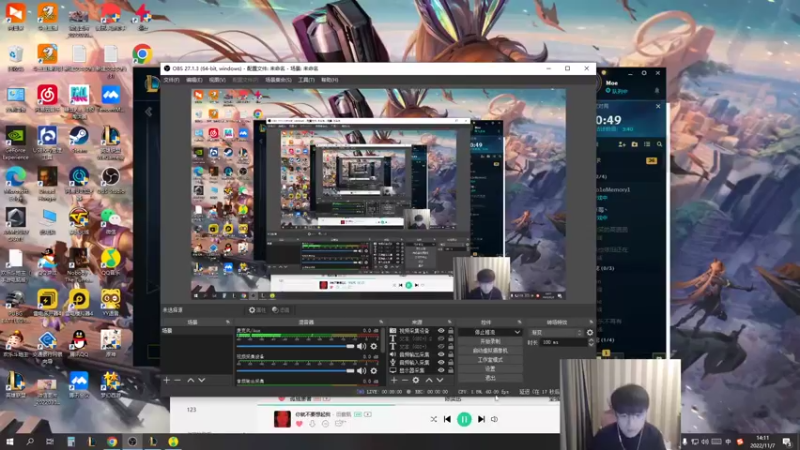Toggle the lock on the 音频输入采集 source
This screenshot has width=800, height=450.
[451, 362]
